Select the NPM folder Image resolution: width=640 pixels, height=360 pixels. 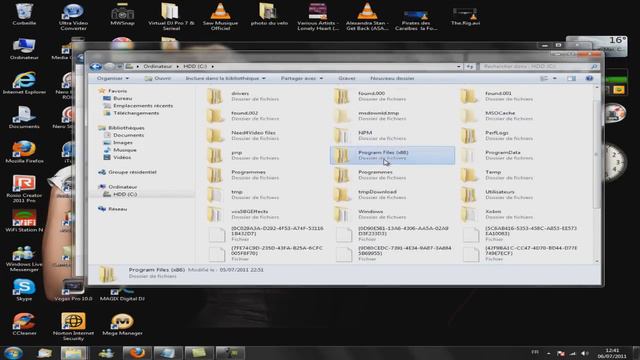click(371, 135)
